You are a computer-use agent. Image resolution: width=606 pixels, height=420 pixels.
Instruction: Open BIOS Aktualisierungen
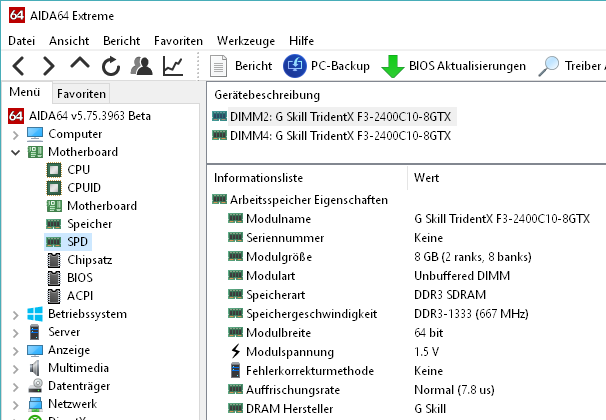tap(453, 66)
